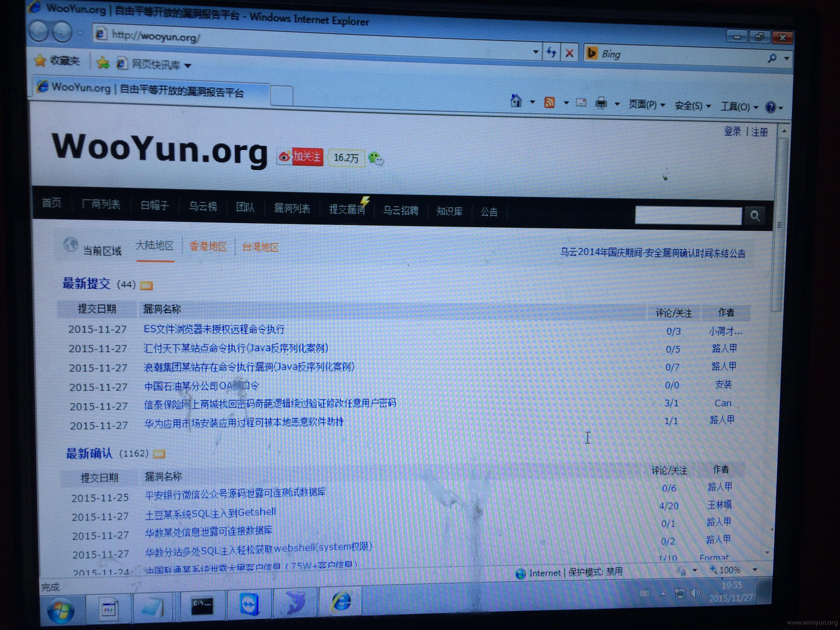Select the 大陆地区 region tab
Image resolution: width=840 pixels, height=630 pixels.
[155, 245]
